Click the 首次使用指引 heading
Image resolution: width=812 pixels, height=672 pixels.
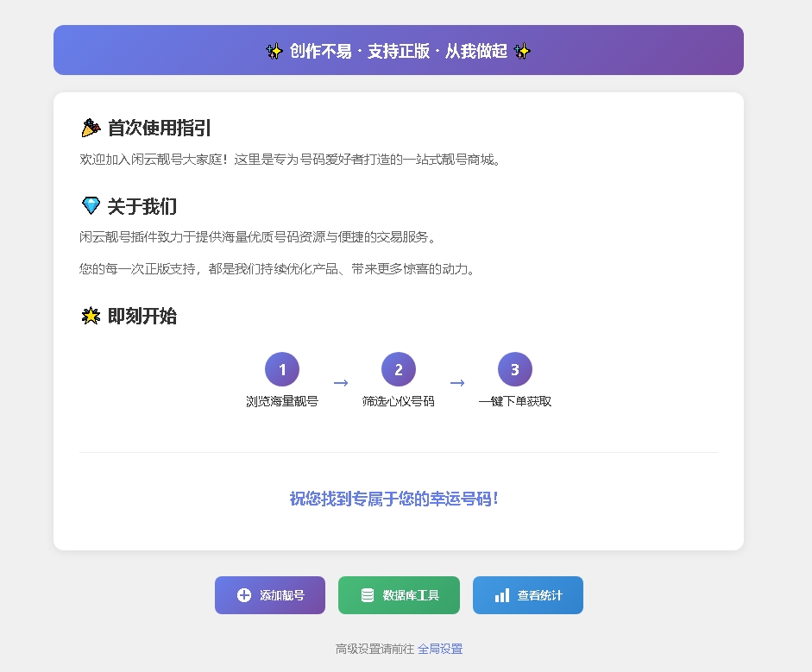[159, 128]
